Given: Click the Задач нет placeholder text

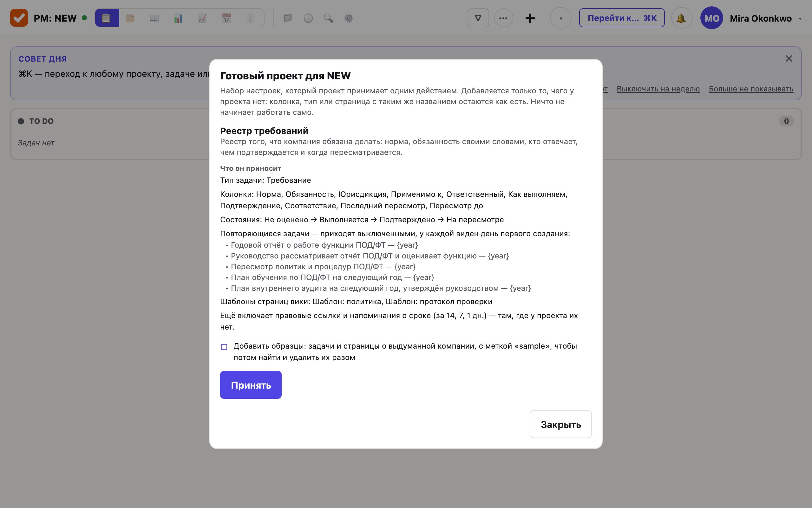Looking at the screenshot, I should (36, 143).
